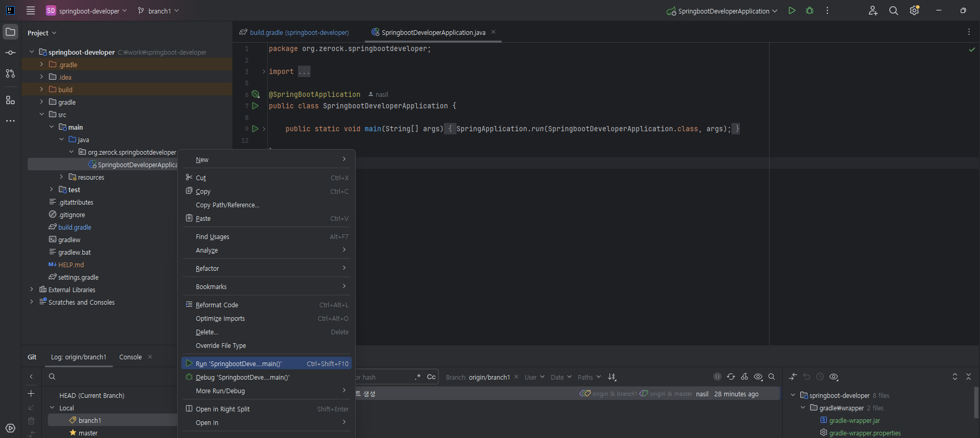Viewport: 980px width, 438px height.
Task: Toggle regex search in Git log filter
Action: (x=418, y=377)
